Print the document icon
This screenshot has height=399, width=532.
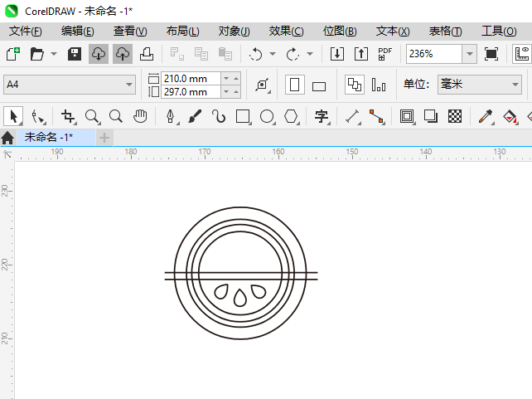coord(147,54)
